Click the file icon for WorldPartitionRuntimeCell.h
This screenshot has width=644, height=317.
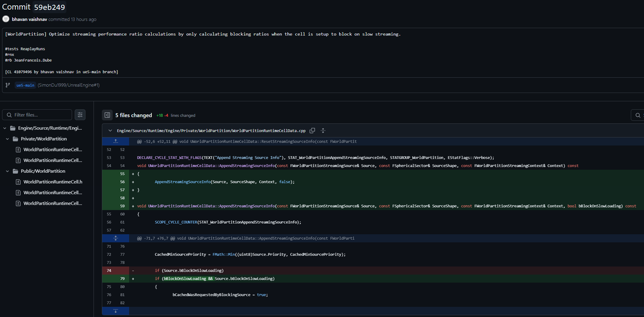tap(18, 182)
